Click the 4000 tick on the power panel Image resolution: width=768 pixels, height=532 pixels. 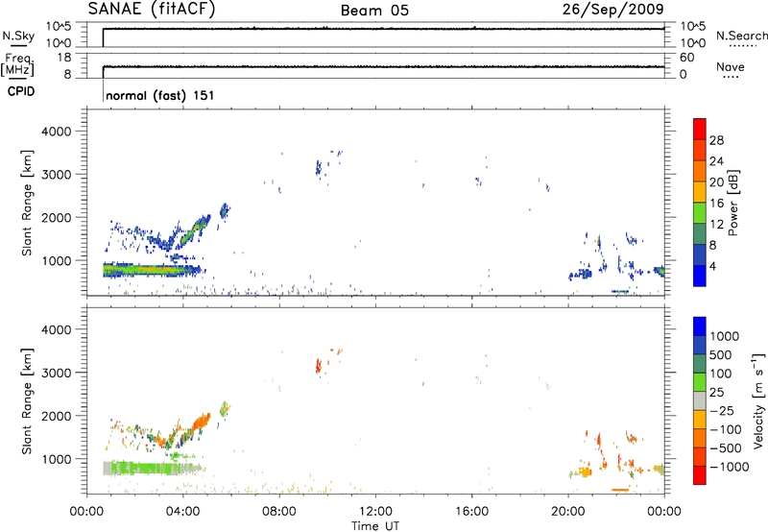(x=57, y=132)
